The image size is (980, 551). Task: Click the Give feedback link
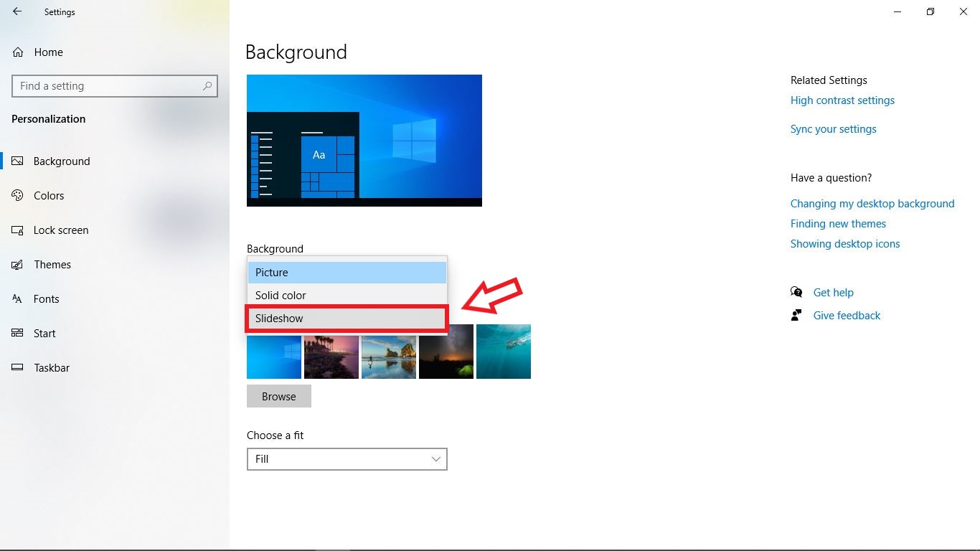847,316
